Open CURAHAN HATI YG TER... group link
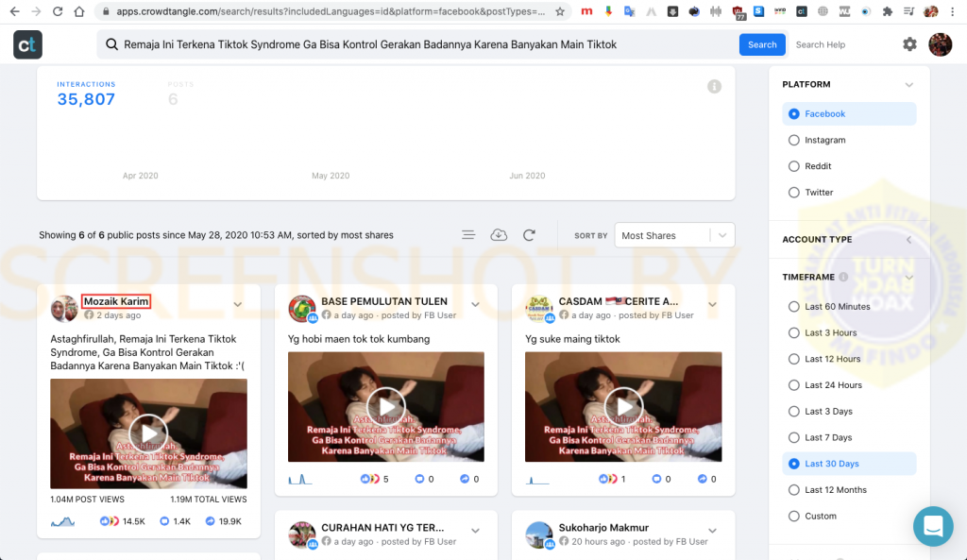Image resolution: width=967 pixels, height=560 pixels. [382, 527]
